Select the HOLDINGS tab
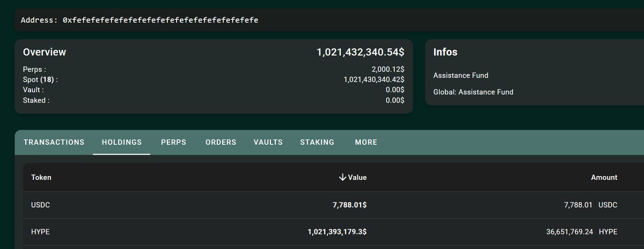The height and width of the screenshot is (249, 644). click(x=121, y=142)
